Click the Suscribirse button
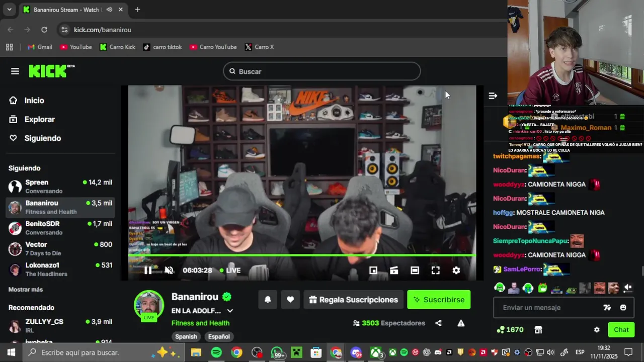This screenshot has height=362, width=644. 439,300
